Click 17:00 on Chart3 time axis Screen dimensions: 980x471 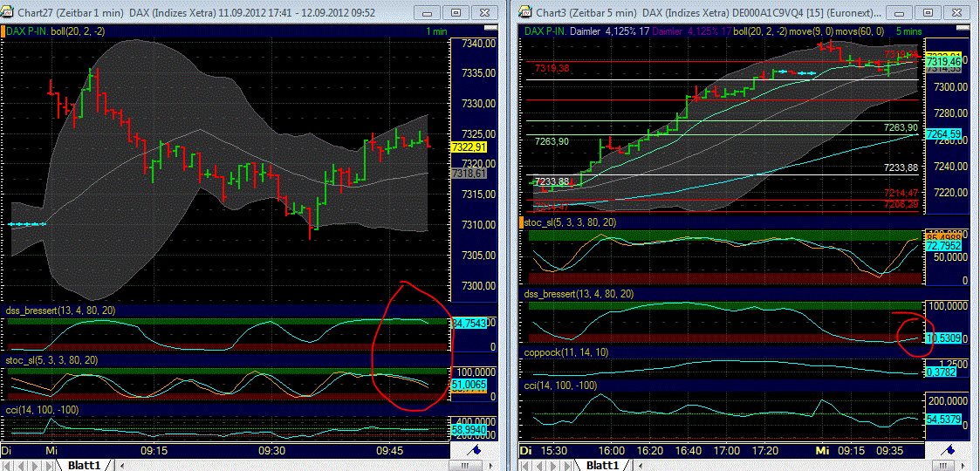click(x=724, y=450)
